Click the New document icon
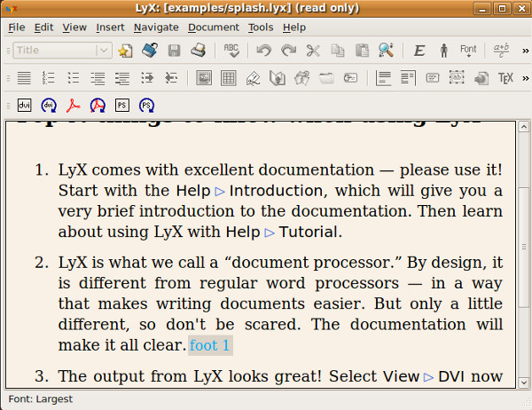The height and width of the screenshot is (410, 532). coord(126,51)
